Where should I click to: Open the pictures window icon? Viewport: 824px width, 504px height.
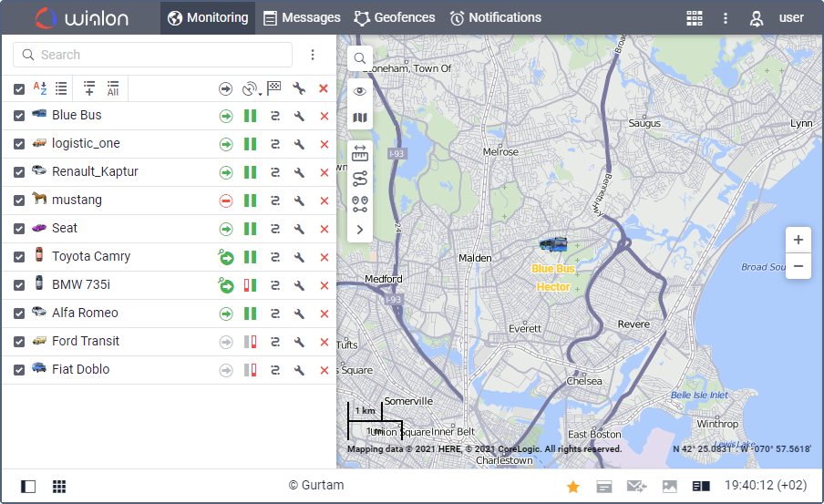669,487
